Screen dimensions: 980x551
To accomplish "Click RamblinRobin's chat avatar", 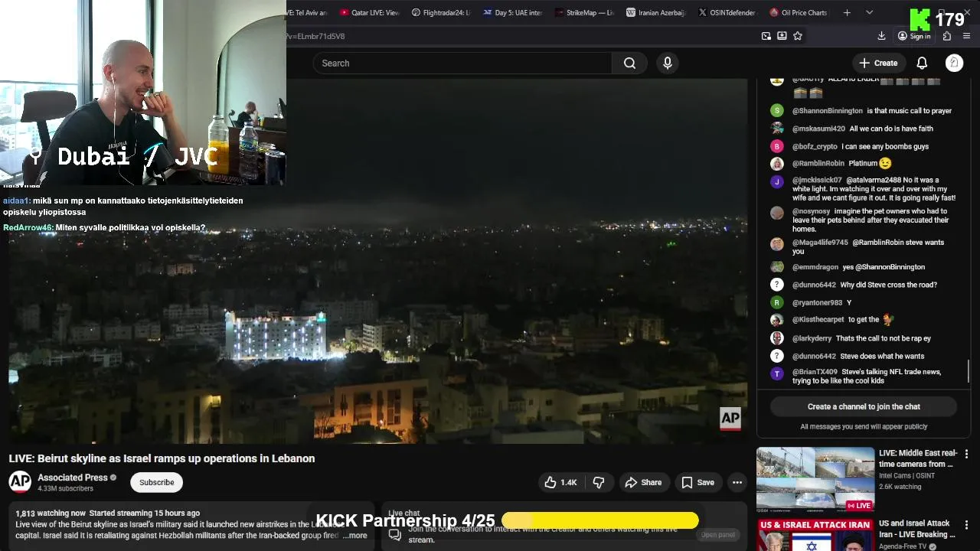I will 777,164.
